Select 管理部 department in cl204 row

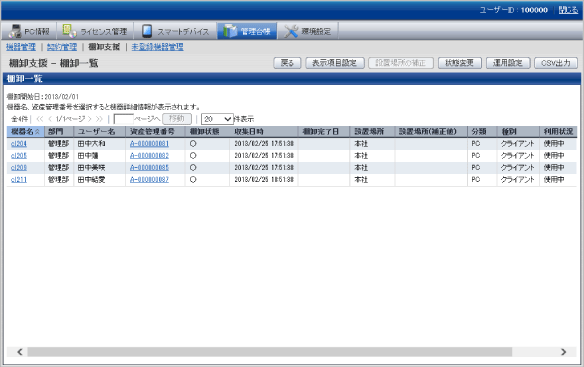[58, 144]
